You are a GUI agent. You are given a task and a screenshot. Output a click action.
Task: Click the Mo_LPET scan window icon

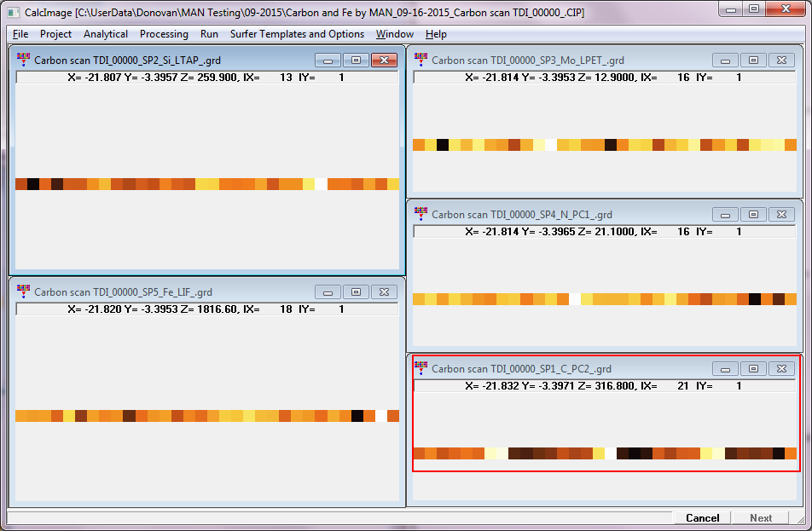click(420, 61)
